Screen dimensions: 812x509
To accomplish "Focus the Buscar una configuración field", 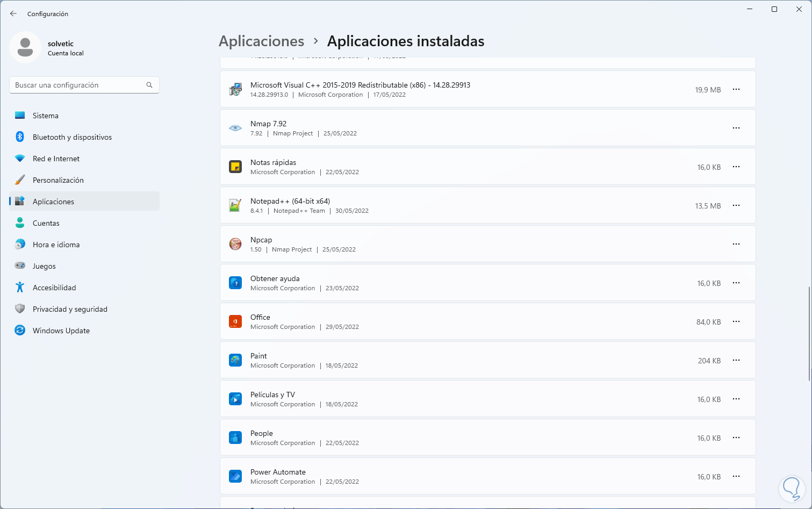I will click(78, 85).
